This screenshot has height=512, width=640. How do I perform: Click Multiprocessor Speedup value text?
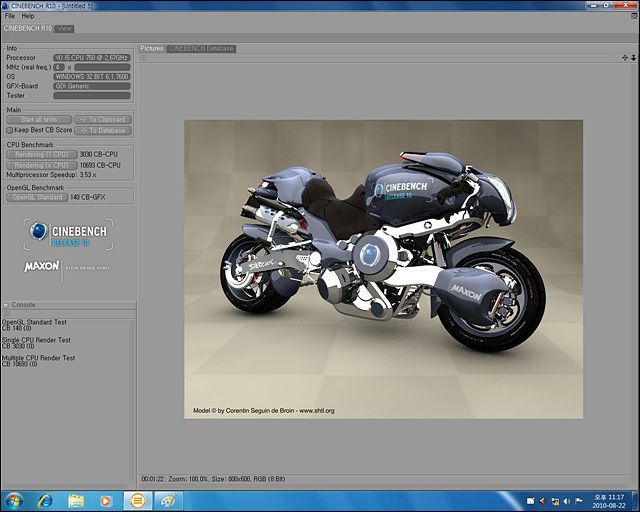click(x=88, y=175)
